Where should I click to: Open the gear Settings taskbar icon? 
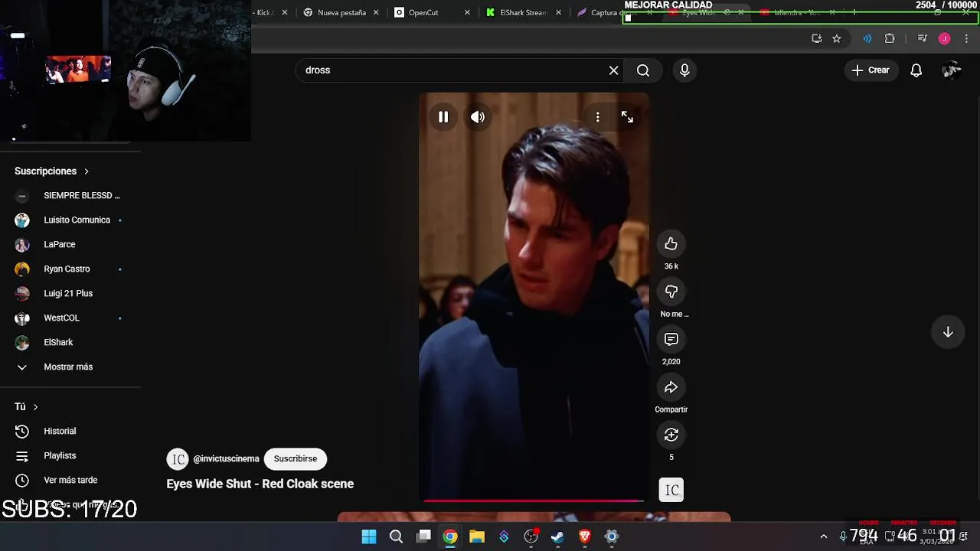pos(612,536)
